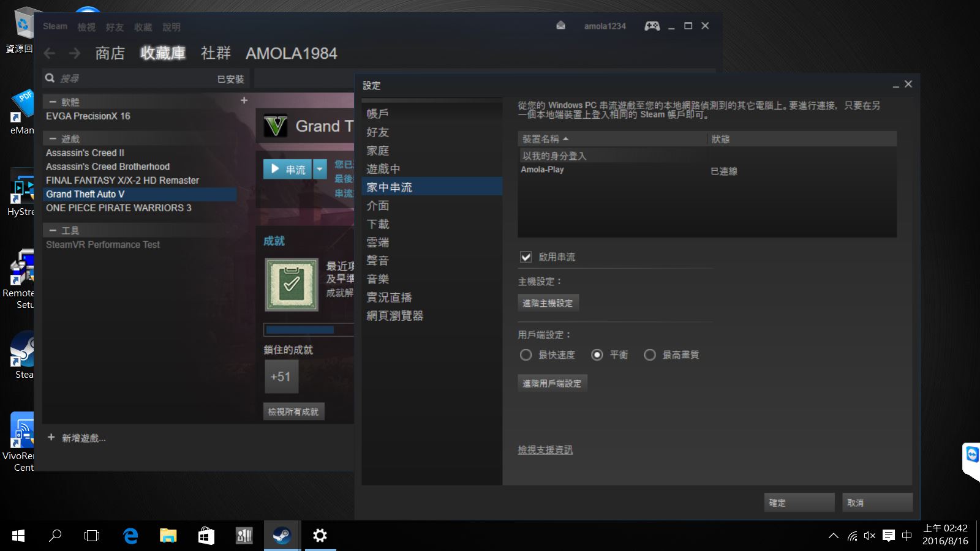This screenshot has width=980, height=551.
Task: Select 網頁瀏覽器 in the settings sidebar
Action: tap(432, 315)
